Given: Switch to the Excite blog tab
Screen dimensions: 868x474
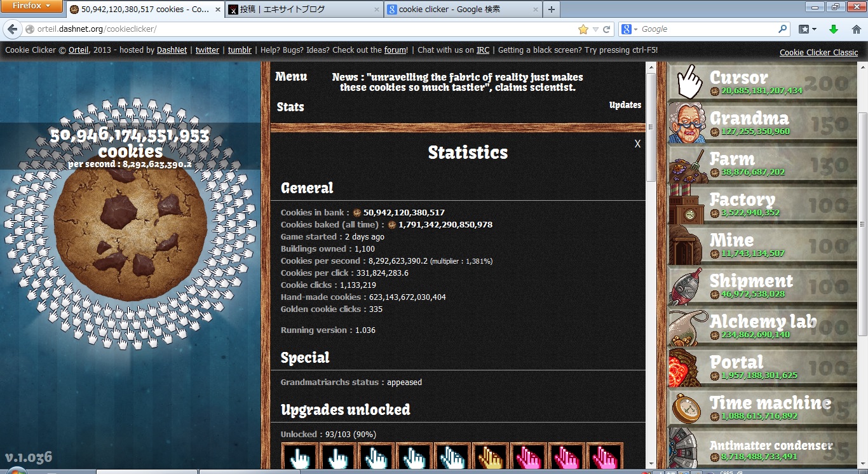Looking at the screenshot, I should tap(304, 10).
